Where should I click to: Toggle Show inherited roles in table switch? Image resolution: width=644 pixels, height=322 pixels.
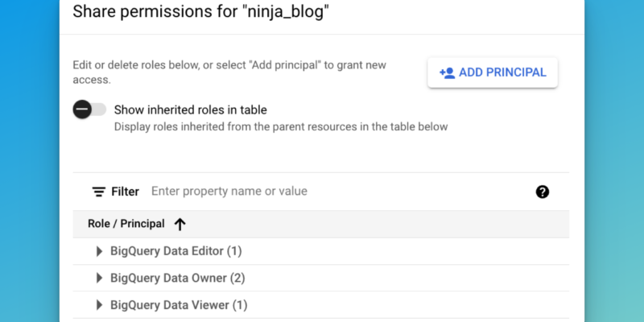tap(89, 109)
